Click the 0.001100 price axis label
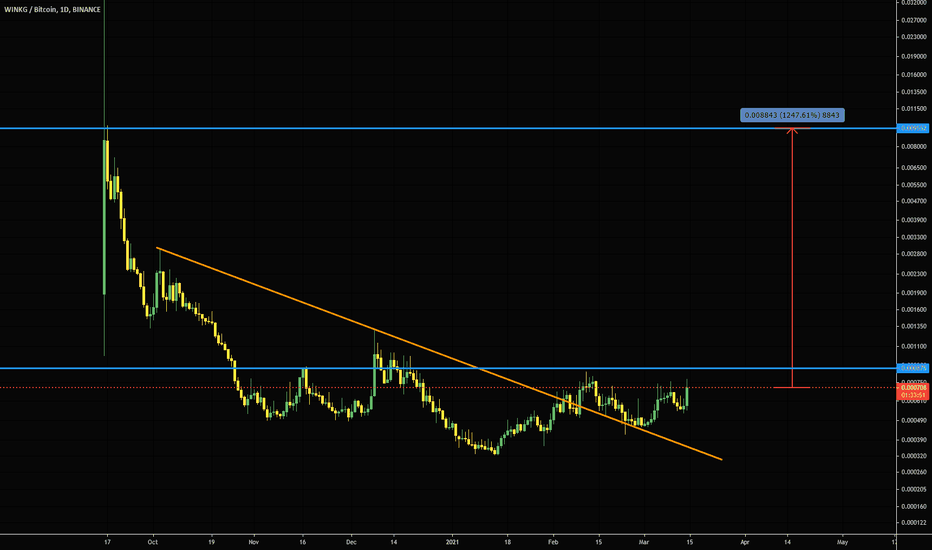 914,347
